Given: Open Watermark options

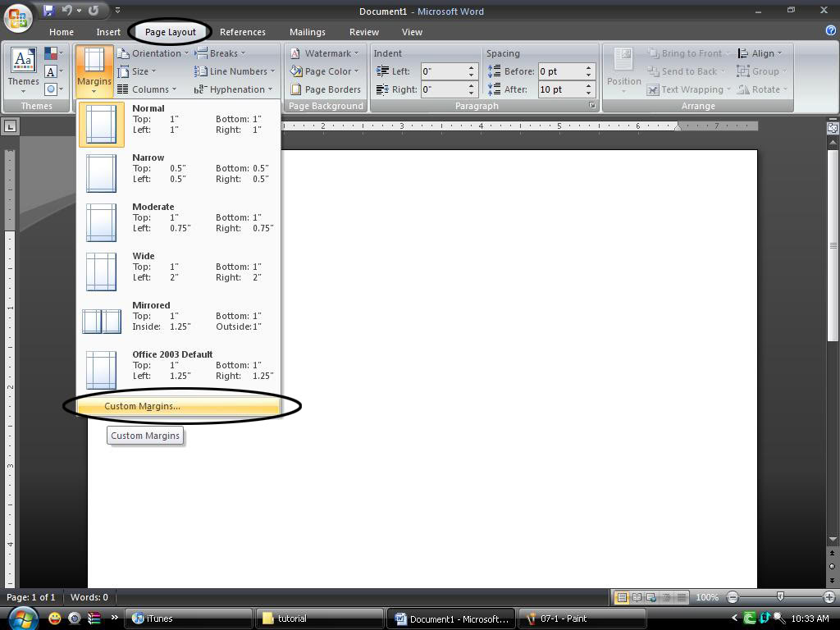Looking at the screenshot, I should click(324, 53).
